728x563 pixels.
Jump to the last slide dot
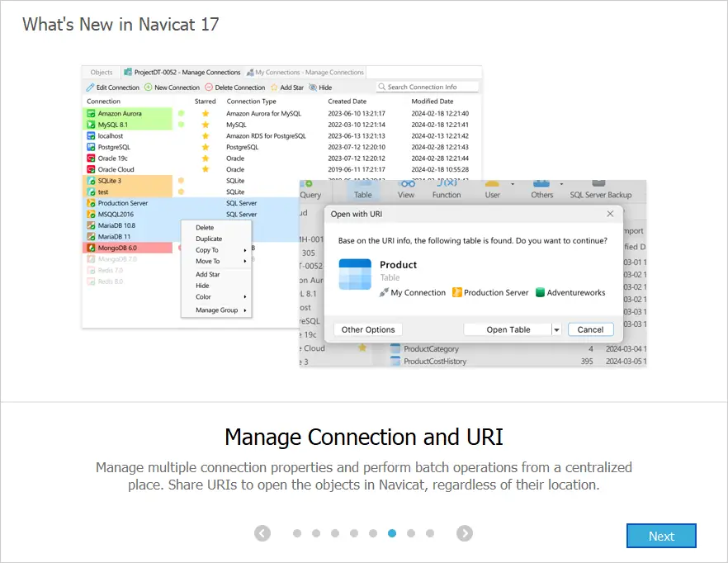(430, 533)
